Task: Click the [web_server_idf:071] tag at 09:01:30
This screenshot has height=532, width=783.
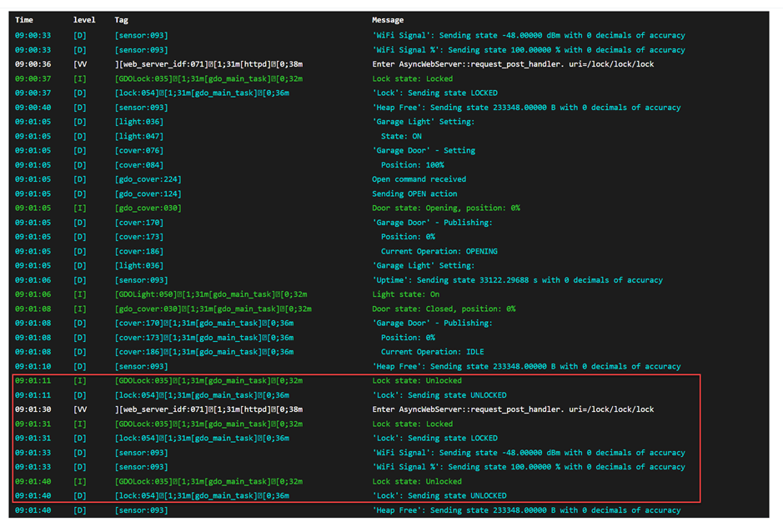Action: [x=208, y=409]
